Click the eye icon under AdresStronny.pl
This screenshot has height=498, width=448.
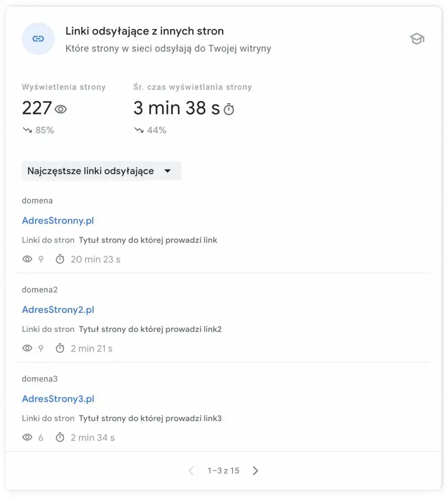click(27, 259)
